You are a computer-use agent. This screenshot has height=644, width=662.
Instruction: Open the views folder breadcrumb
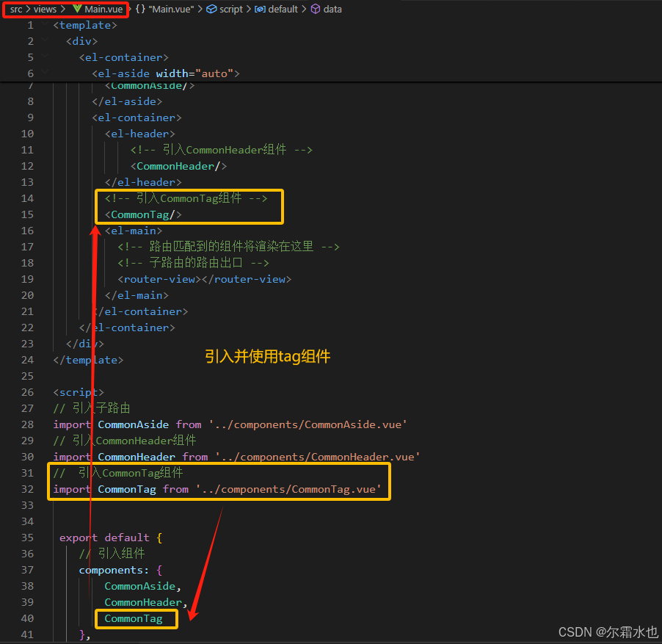[x=45, y=10]
